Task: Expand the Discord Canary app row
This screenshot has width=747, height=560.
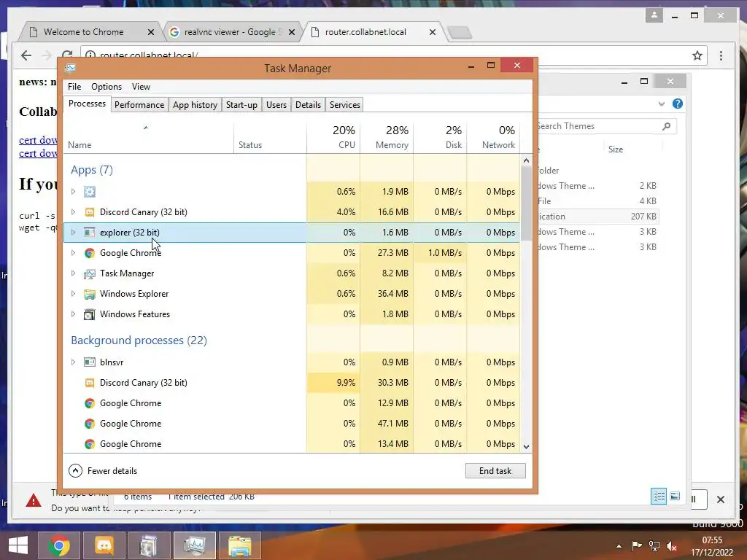Action: [x=73, y=212]
